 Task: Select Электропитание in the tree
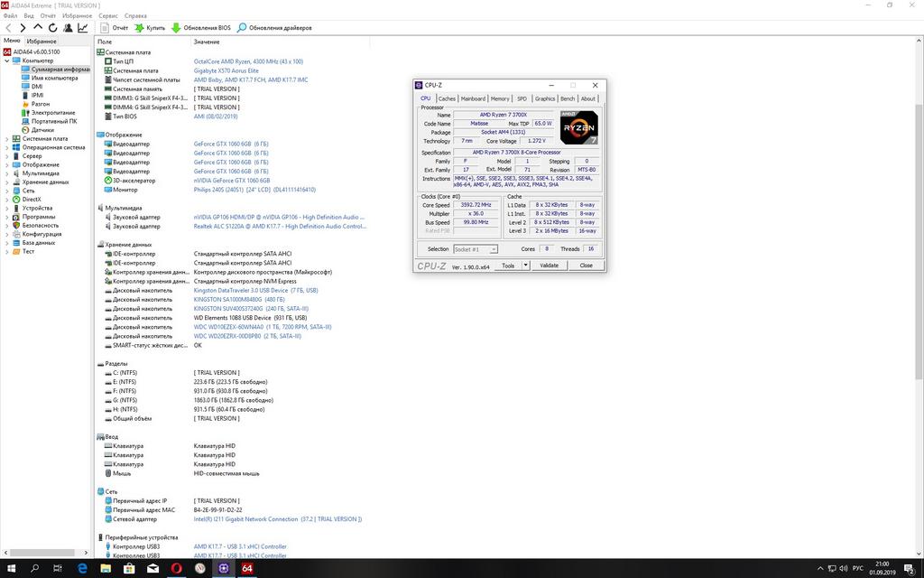pyautogui.click(x=53, y=113)
